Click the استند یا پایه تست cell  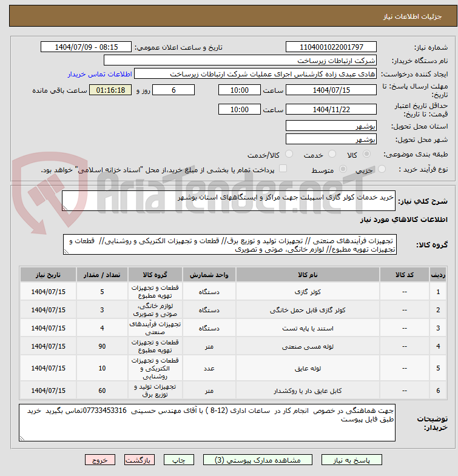coord(308,328)
